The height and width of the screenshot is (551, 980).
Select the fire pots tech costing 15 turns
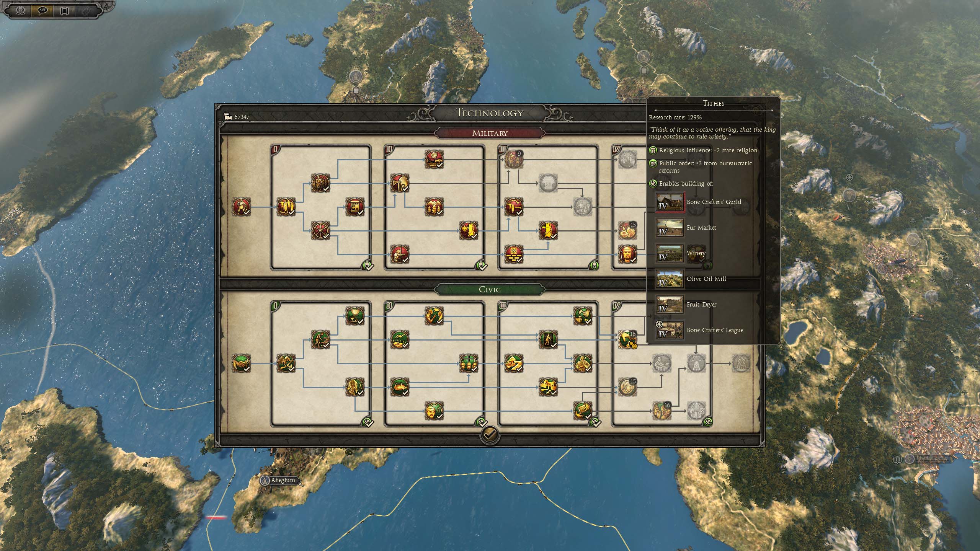coord(627,231)
